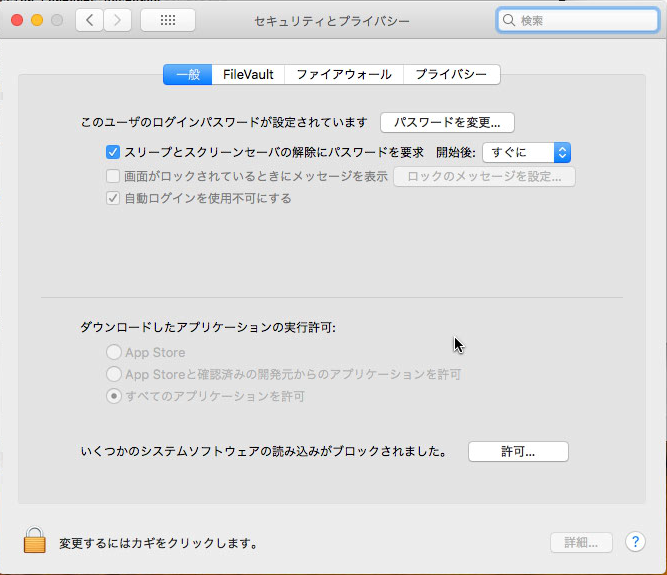Open the プライバシー tab

click(x=451, y=74)
